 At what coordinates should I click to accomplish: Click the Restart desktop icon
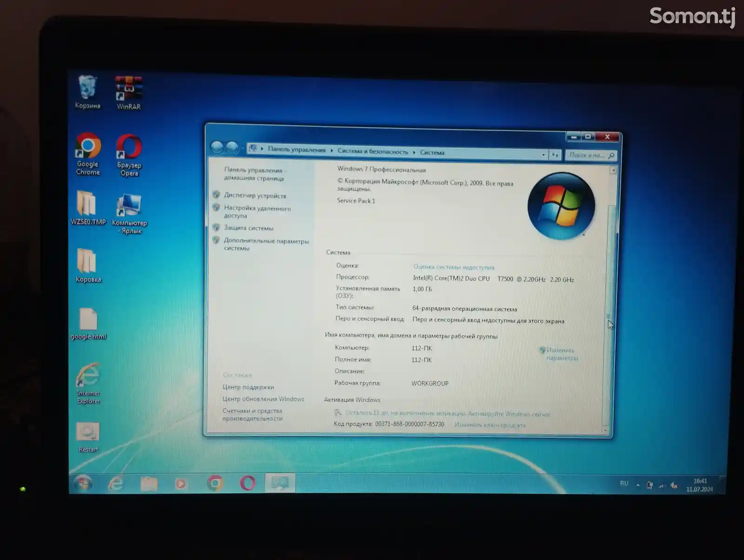[88, 437]
